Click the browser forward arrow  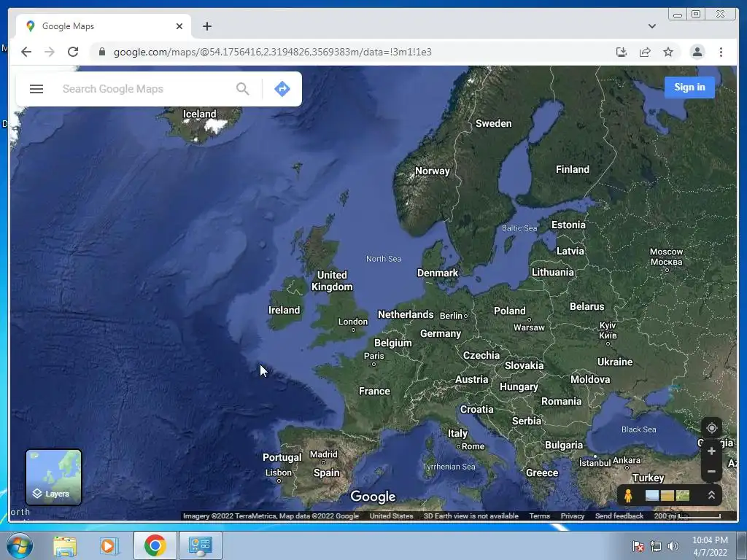[x=50, y=52]
